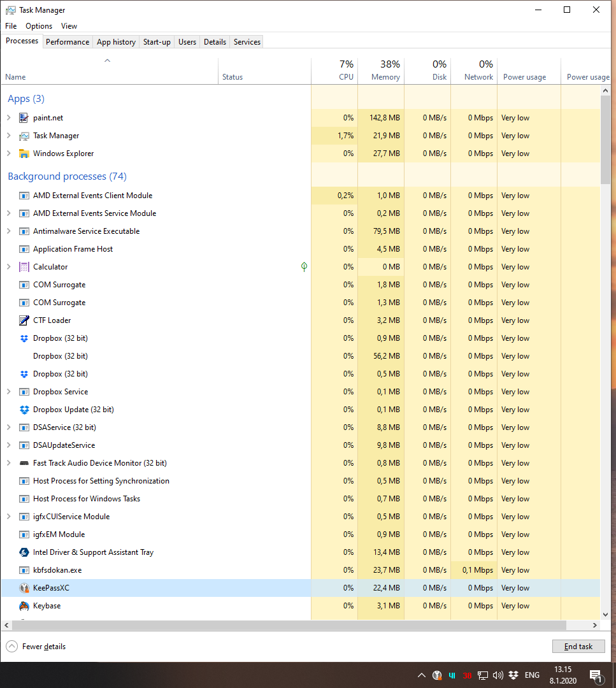
Task: Click the network icon in system tray
Action: 483,675
